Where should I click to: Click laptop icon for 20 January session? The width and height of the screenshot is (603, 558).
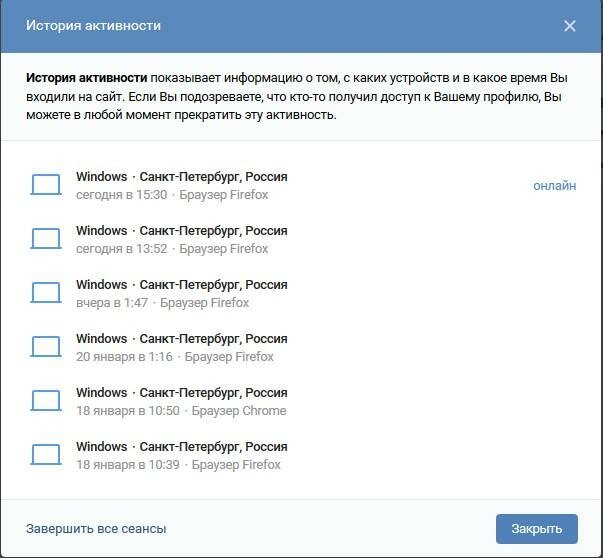point(46,347)
